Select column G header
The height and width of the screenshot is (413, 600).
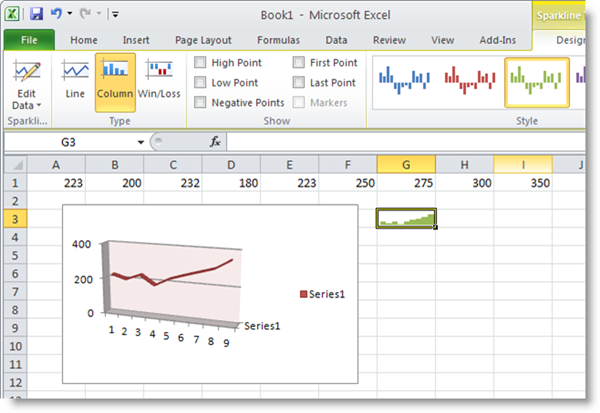click(x=407, y=164)
